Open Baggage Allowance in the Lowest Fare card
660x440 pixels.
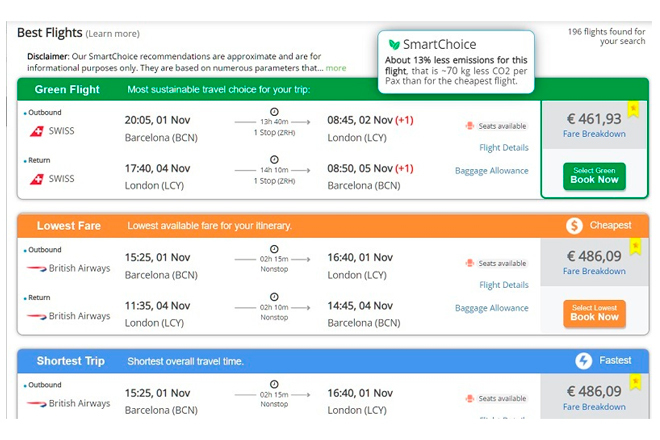coord(491,308)
